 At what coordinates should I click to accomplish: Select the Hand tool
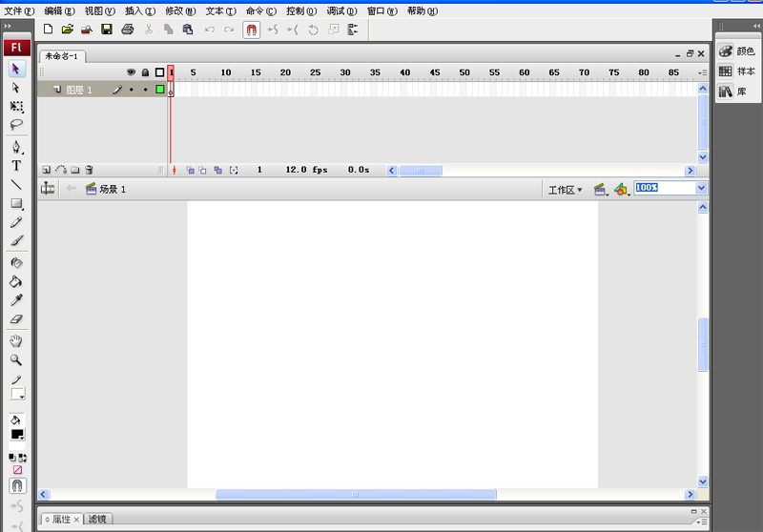pos(16,341)
